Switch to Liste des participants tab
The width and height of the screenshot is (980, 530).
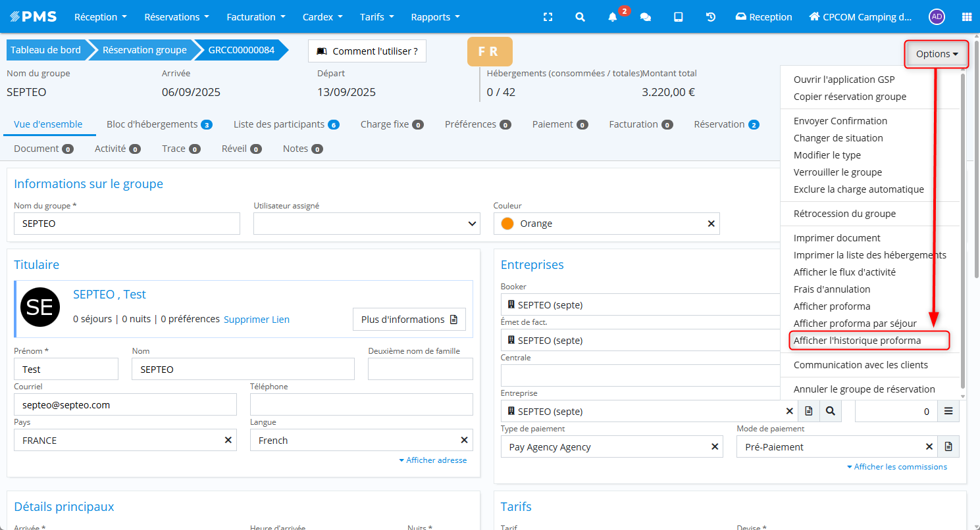286,124
